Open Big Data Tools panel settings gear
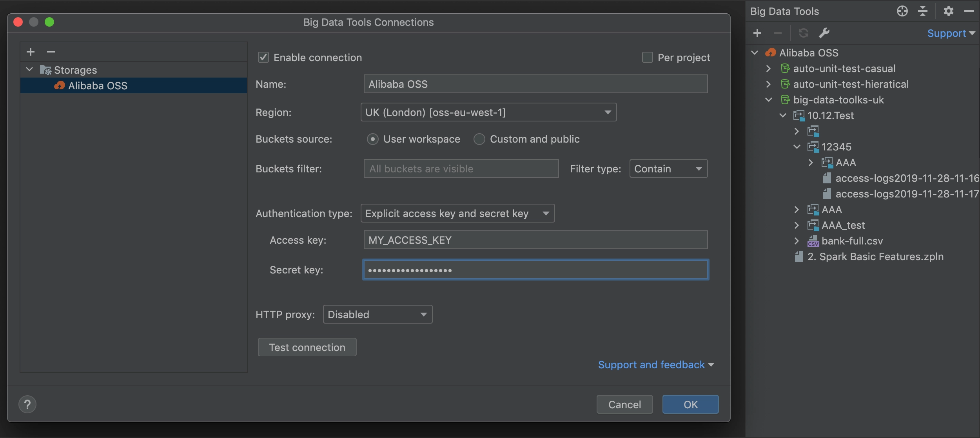980x438 pixels. tap(949, 11)
